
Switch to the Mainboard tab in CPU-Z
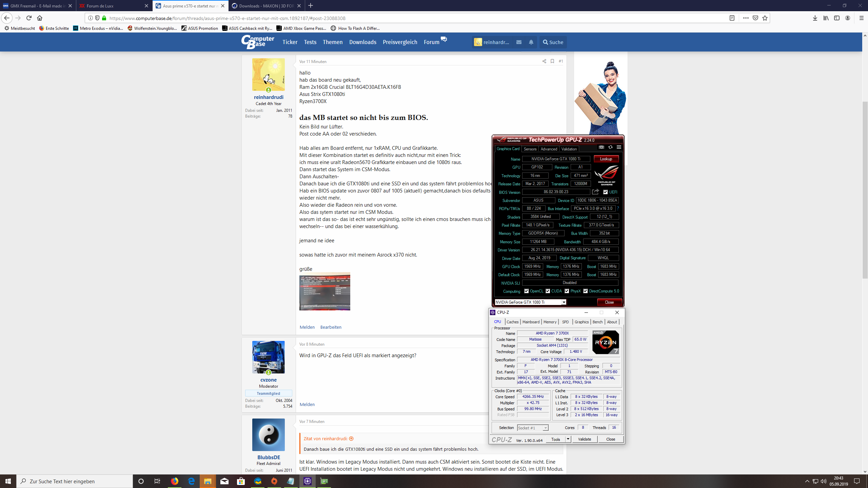point(531,322)
